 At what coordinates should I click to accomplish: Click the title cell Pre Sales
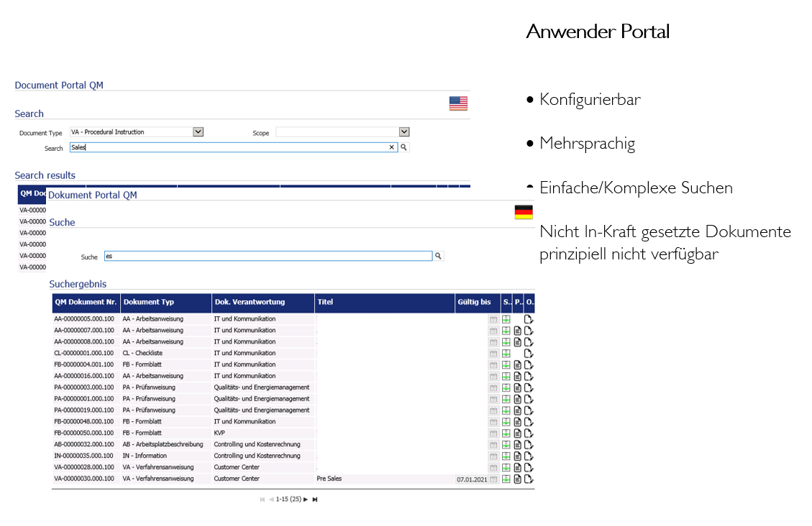329,479
